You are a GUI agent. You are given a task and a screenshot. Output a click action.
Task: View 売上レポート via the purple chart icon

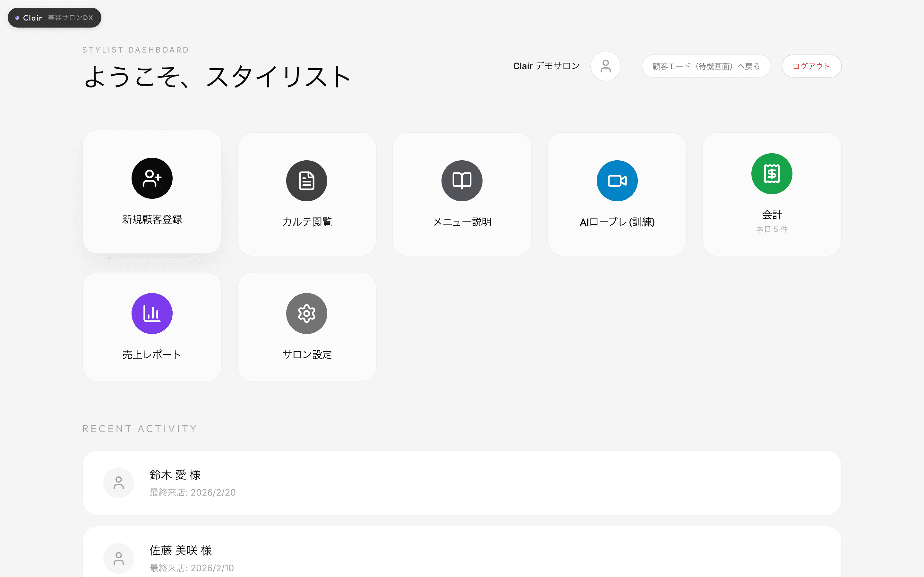(151, 313)
